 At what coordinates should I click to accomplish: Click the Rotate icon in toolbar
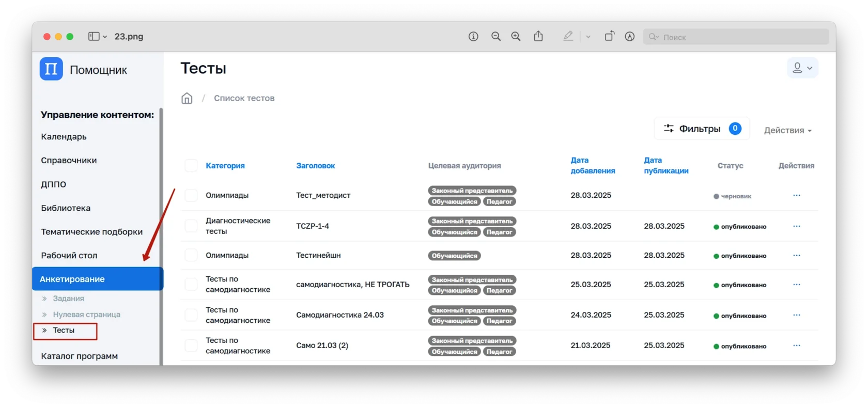[610, 36]
